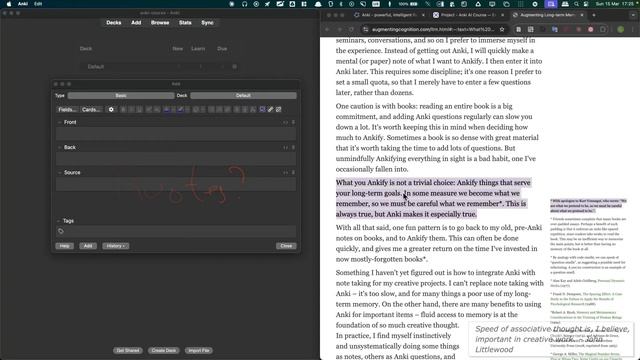The height and width of the screenshot is (360, 640).
Task: Toggle bold formatting in Anki editor toolbar
Action: coord(123,109)
